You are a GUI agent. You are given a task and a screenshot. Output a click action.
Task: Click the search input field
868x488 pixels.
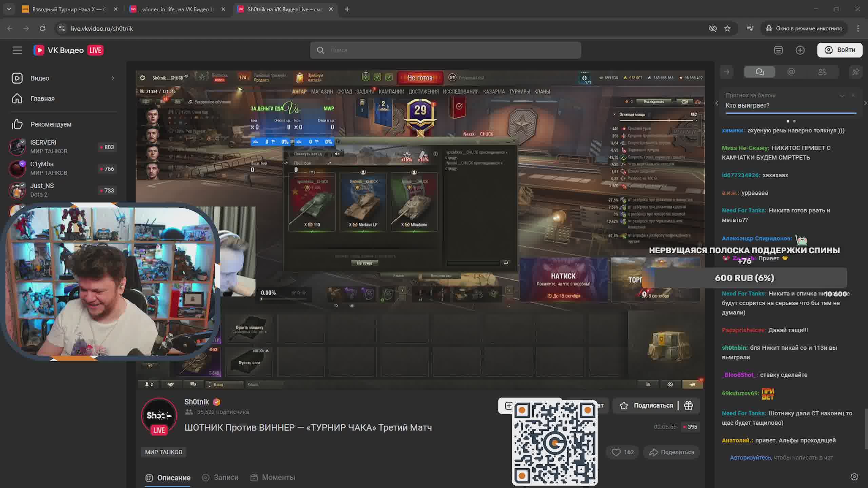pos(446,50)
